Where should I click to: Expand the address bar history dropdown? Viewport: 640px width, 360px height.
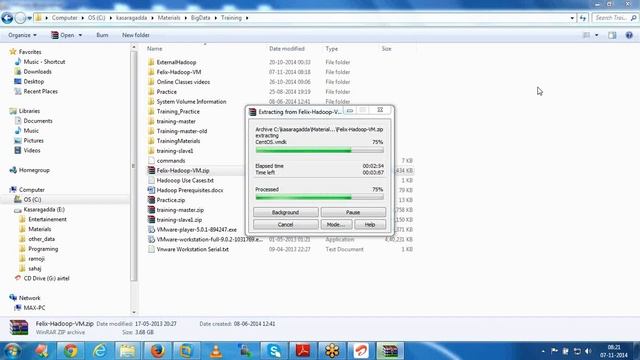pos(572,18)
